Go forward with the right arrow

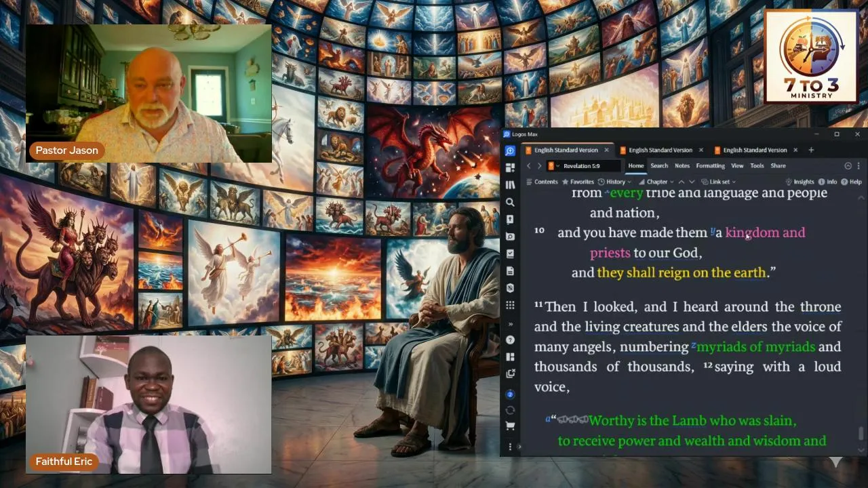click(x=539, y=166)
